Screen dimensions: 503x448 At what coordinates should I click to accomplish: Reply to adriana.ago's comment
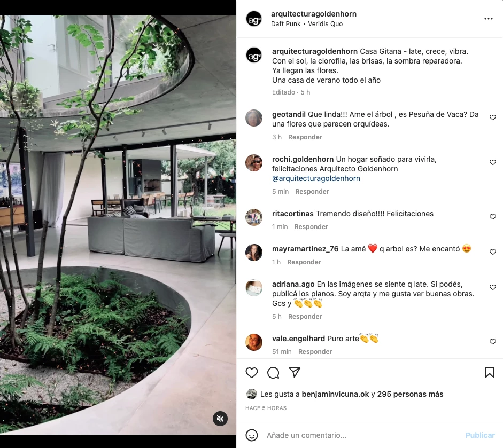305,317
